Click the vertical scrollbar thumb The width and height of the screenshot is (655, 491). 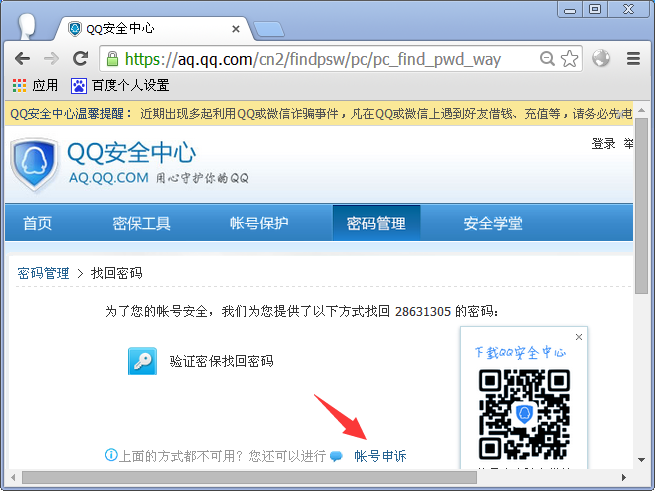tap(641, 206)
